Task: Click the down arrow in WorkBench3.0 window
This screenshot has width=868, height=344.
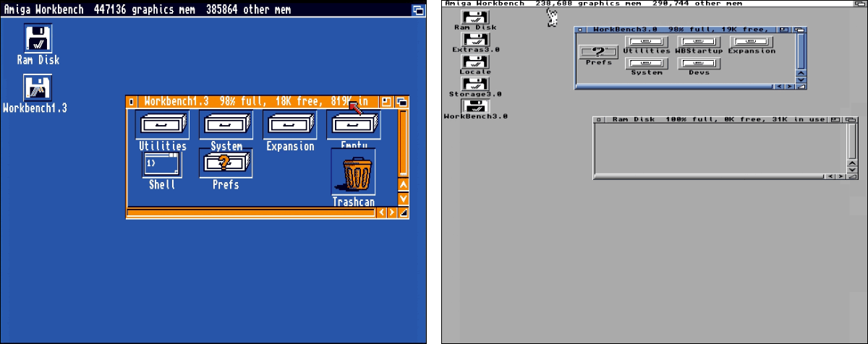Action: 800,79
